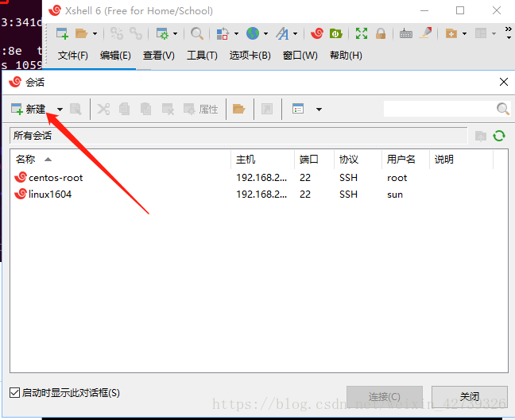Expand the view mode dropdown arrow
This screenshot has height=420, width=515.
pos(319,110)
